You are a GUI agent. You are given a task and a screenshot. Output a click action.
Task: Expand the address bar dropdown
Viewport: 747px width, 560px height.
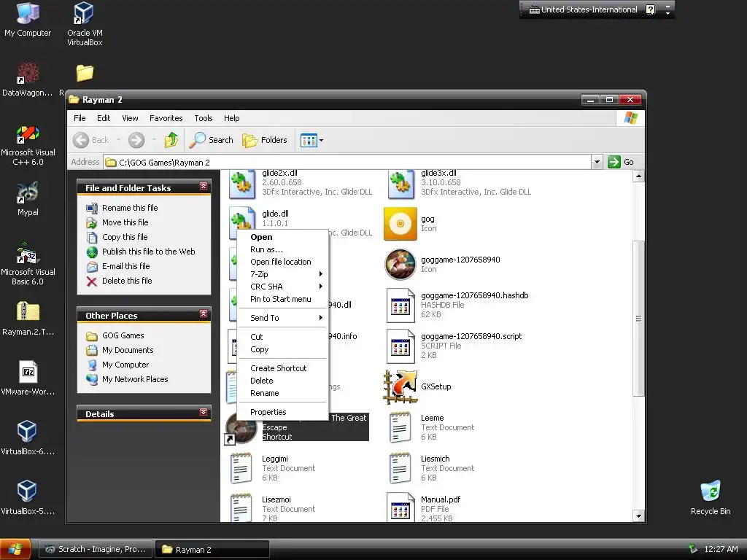point(597,162)
